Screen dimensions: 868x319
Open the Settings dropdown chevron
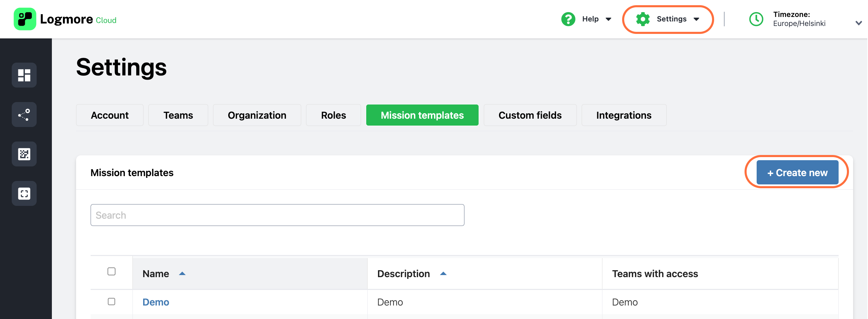point(697,19)
